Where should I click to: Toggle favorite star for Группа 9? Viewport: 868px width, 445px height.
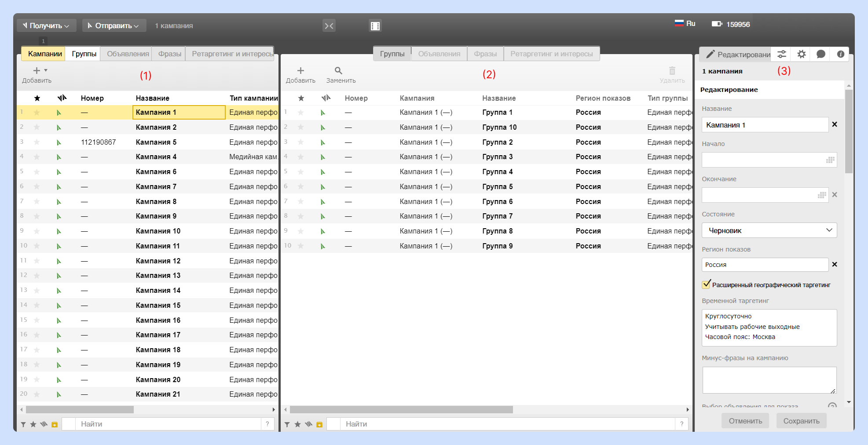point(301,246)
